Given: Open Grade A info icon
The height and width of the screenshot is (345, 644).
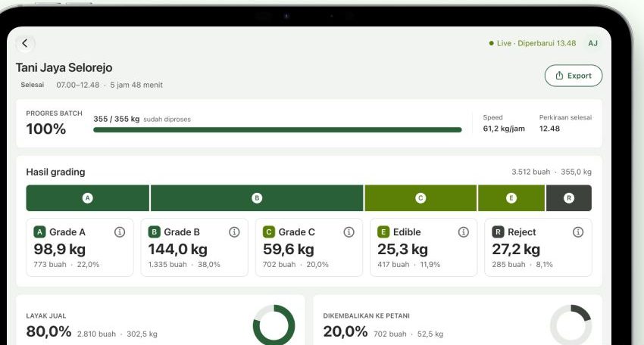Looking at the screenshot, I should coord(120,232).
